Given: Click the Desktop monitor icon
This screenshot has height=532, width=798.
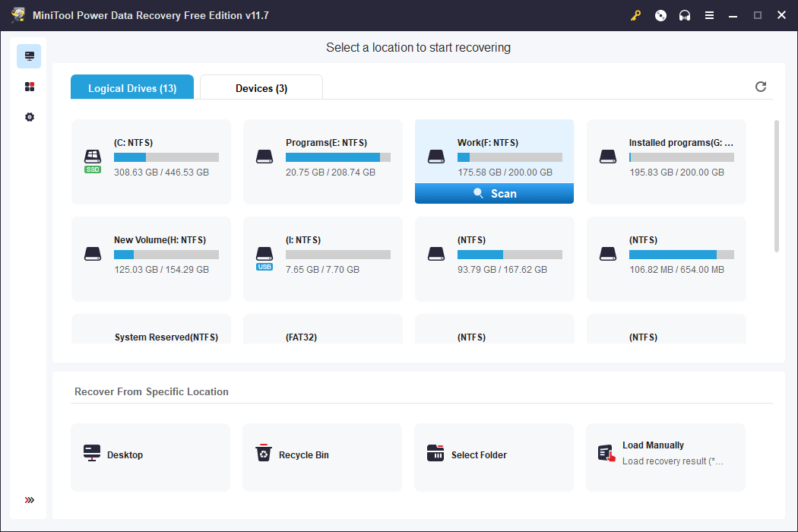Looking at the screenshot, I should [92, 453].
